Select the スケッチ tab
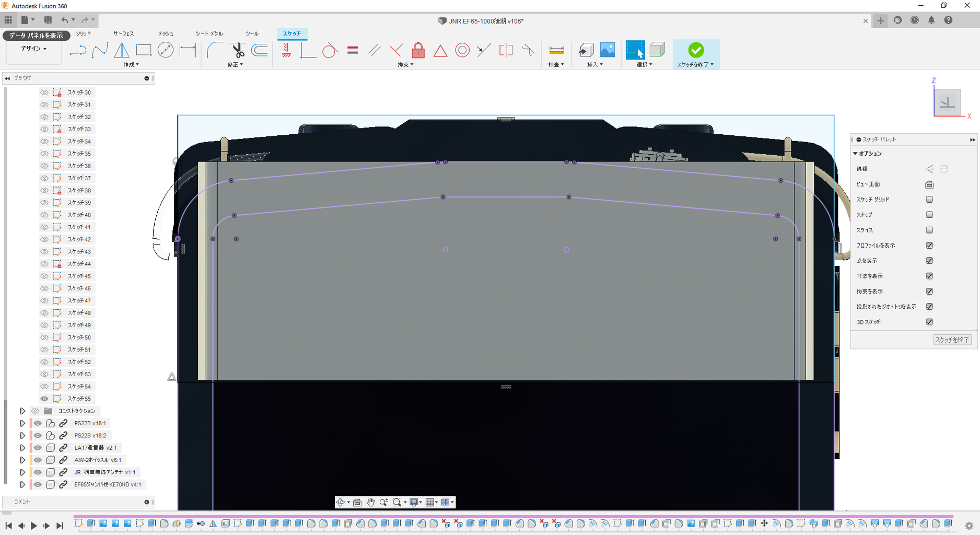Screen dimensions: 980x535 292,33
